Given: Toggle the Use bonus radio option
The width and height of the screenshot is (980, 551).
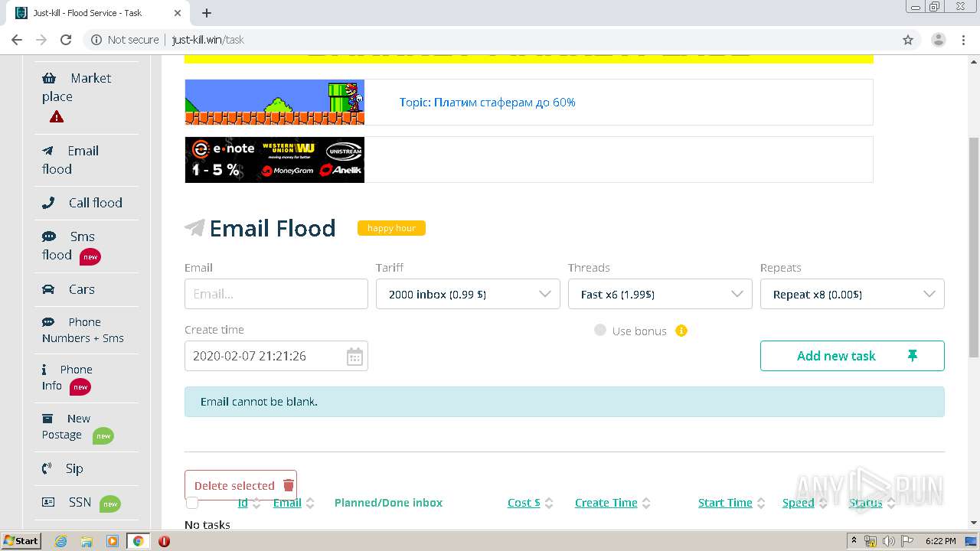Looking at the screenshot, I should (600, 330).
